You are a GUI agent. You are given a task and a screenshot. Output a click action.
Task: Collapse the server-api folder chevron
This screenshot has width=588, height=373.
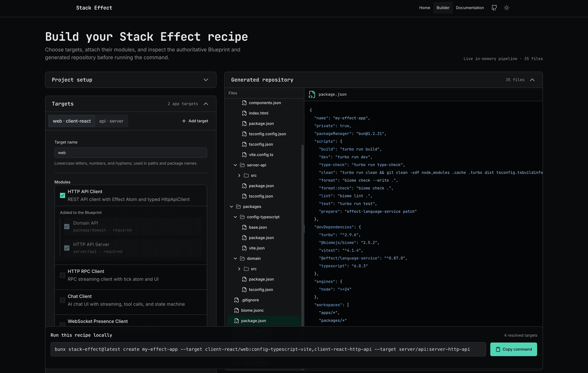(x=235, y=165)
